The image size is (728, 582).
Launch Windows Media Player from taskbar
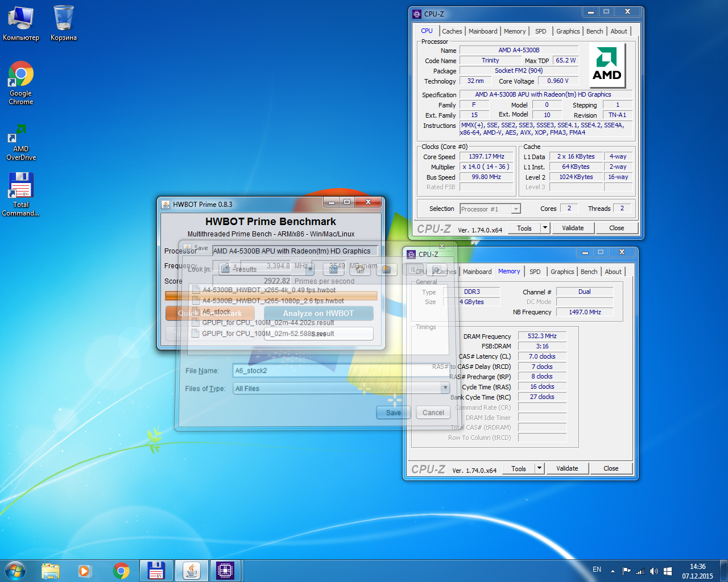(85, 571)
